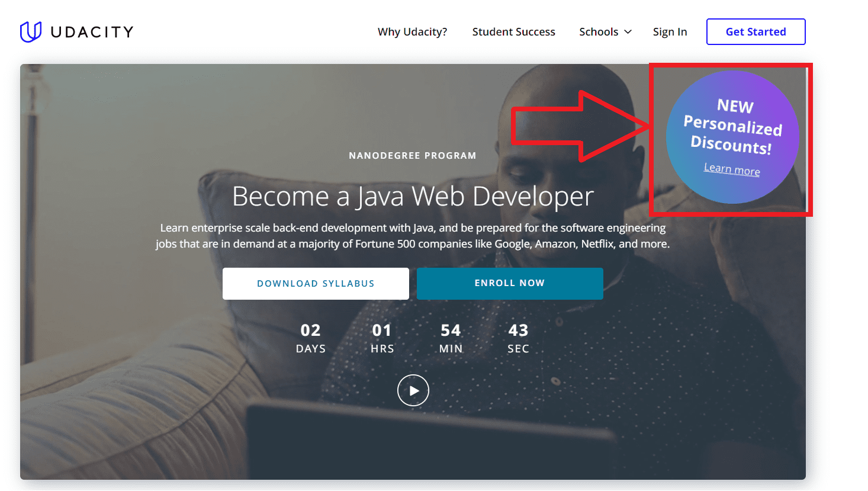Click the Sign In link
Screen dimensions: 868x491
point(669,32)
